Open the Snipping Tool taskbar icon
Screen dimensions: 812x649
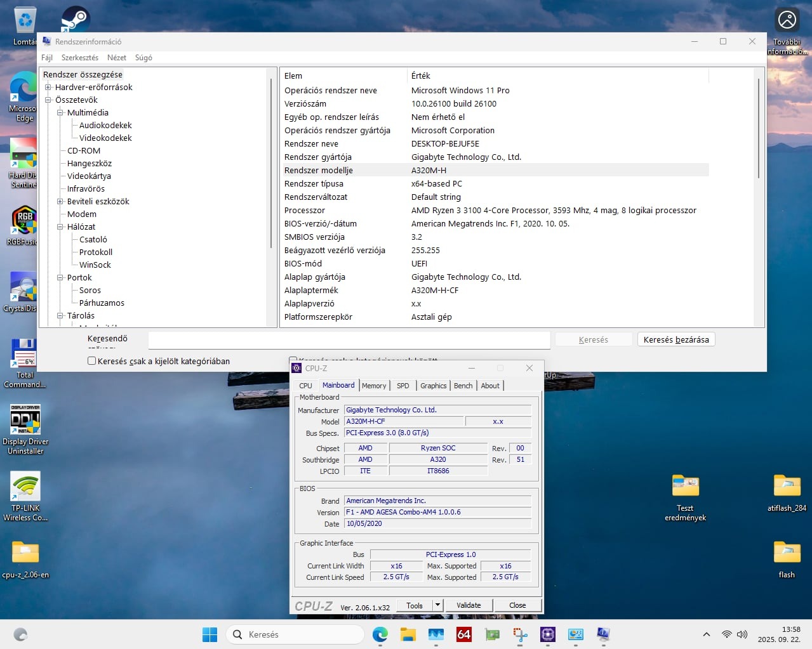(x=520, y=634)
